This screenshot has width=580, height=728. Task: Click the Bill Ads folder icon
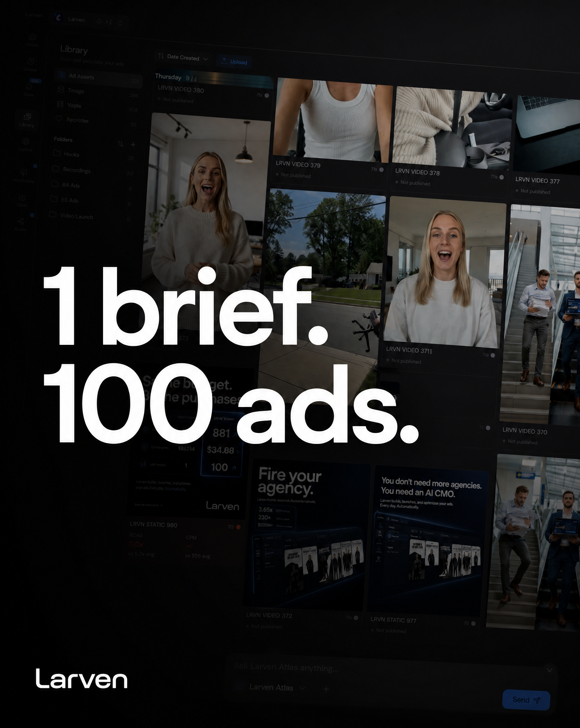pos(55,184)
